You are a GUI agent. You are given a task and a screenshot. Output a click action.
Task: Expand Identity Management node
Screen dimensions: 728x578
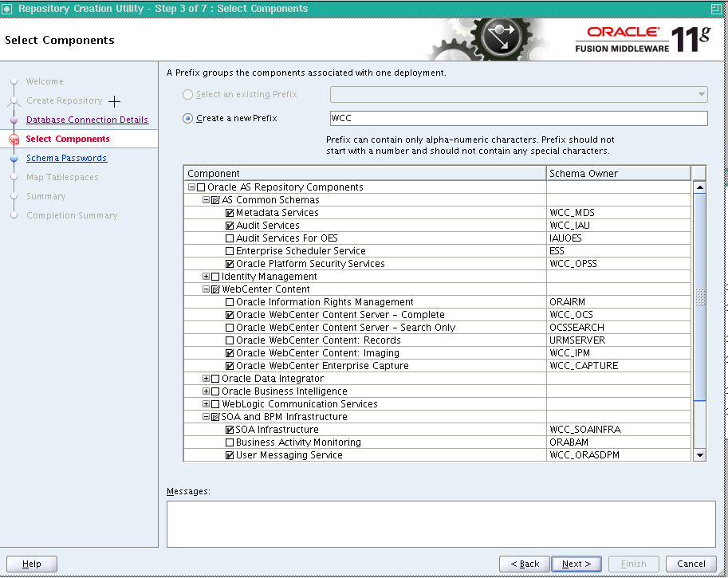click(x=206, y=277)
